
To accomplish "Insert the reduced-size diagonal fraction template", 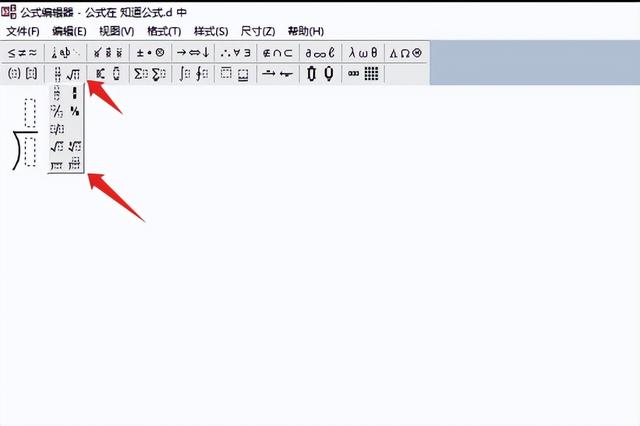I will pyautogui.click(x=74, y=111).
